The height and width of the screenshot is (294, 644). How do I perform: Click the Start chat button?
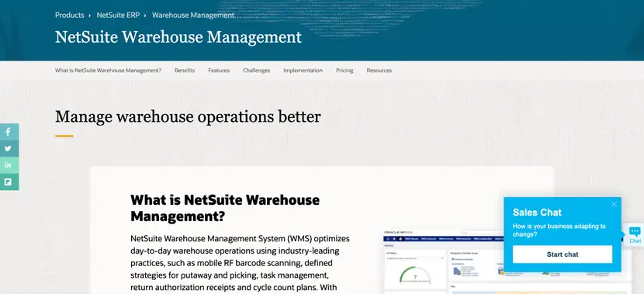click(x=563, y=254)
